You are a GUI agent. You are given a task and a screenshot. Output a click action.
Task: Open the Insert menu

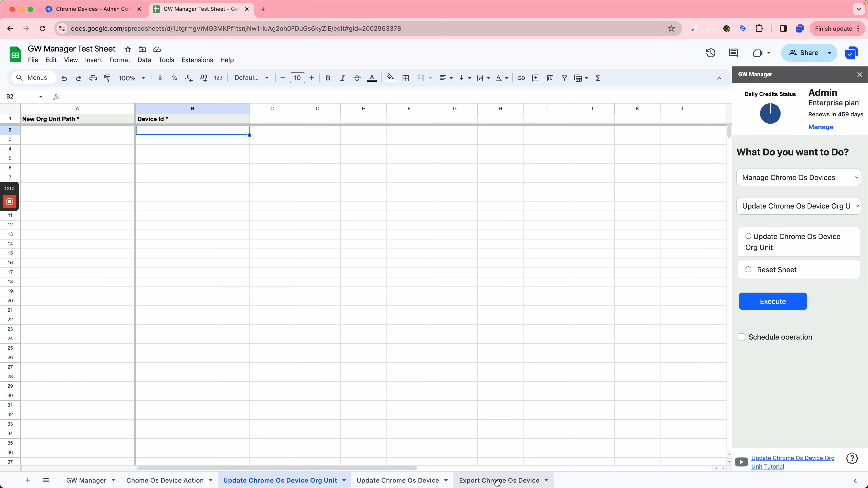(x=93, y=60)
